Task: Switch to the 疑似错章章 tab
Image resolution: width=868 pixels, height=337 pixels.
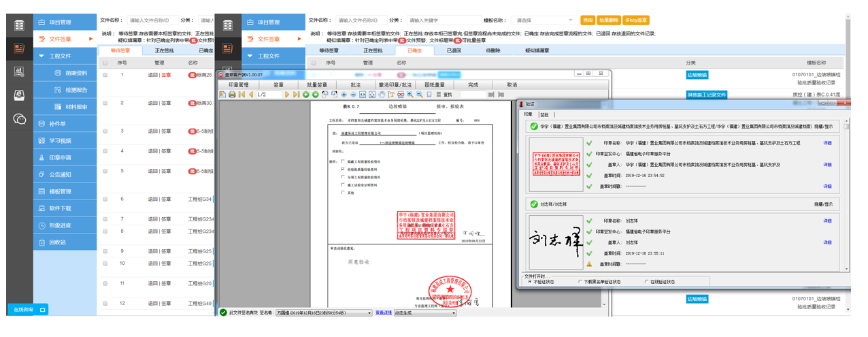Action: 537,50
